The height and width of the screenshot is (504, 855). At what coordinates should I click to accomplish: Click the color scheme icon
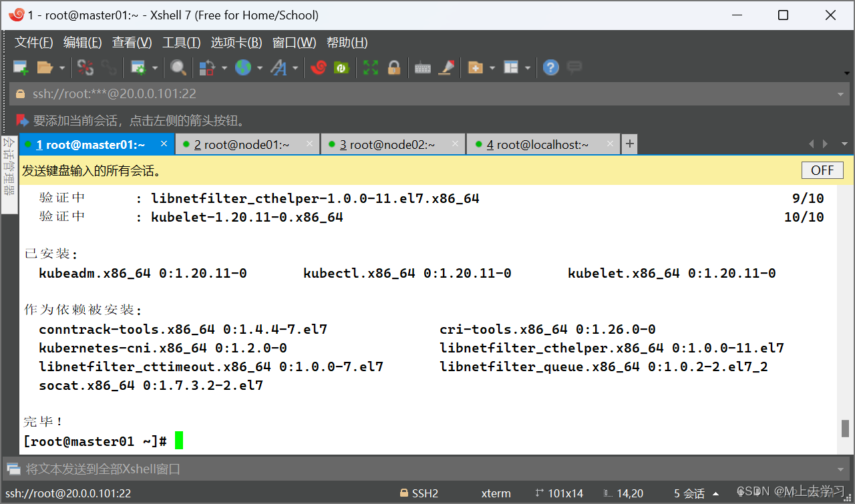click(207, 67)
